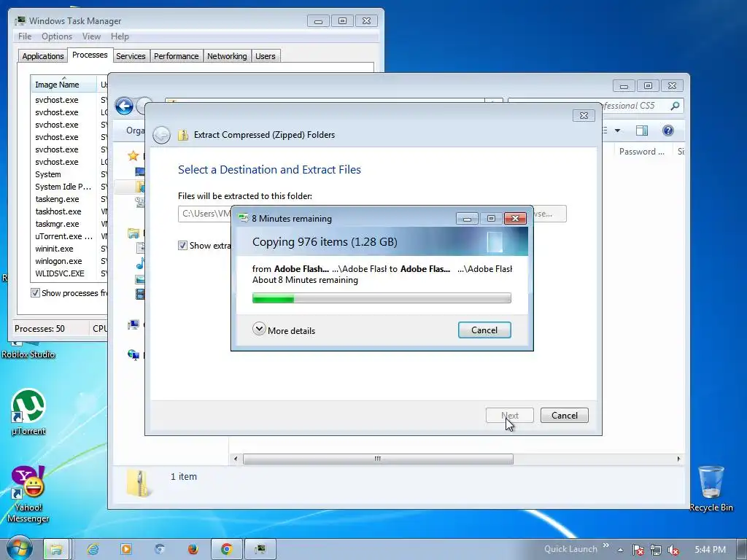Click the taskbar clock showing 5:44 PM
The height and width of the screenshot is (560, 747).
coord(710,550)
